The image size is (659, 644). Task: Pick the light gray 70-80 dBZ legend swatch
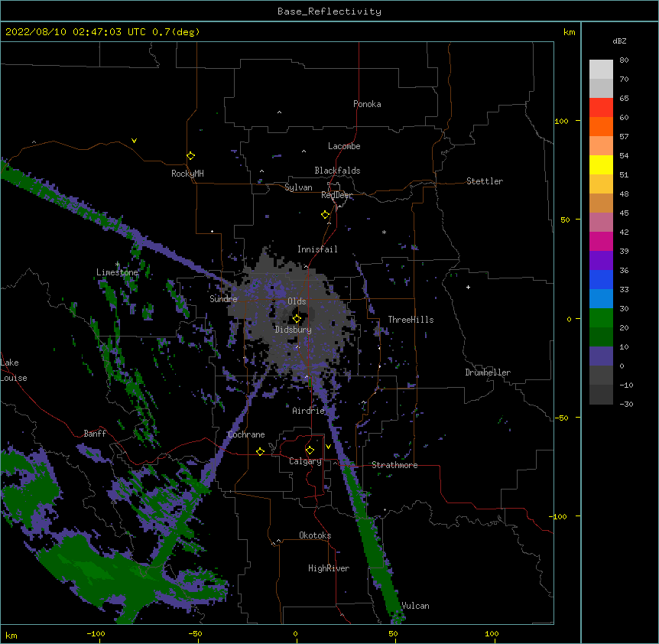pyautogui.click(x=601, y=70)
